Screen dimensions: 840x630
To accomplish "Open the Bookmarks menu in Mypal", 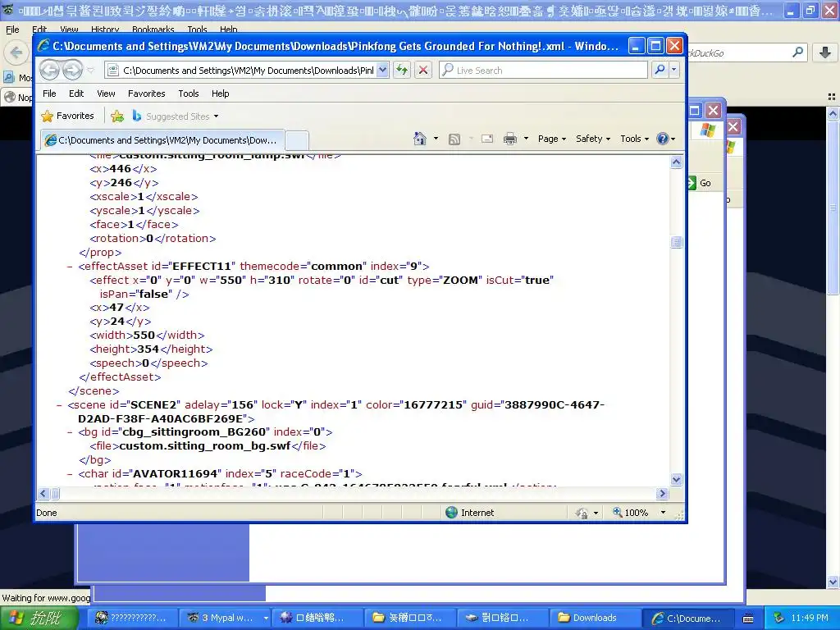I will pyautogui.click(x=153, y=30).
